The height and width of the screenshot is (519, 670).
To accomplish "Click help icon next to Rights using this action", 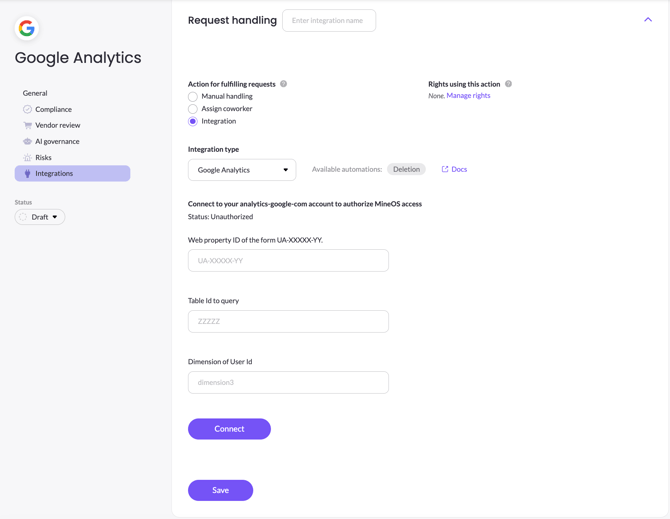I will 508,84.
